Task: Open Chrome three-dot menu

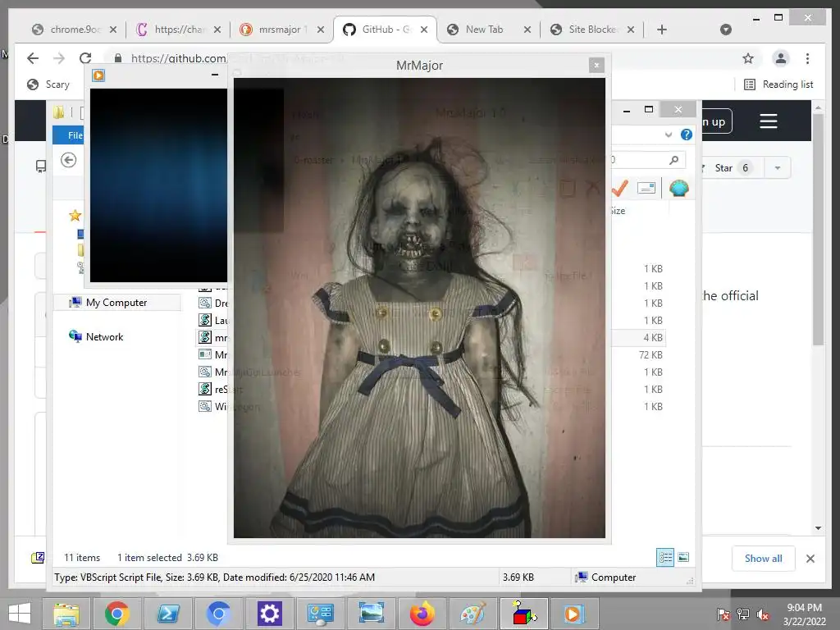Action: click(807, 58)
